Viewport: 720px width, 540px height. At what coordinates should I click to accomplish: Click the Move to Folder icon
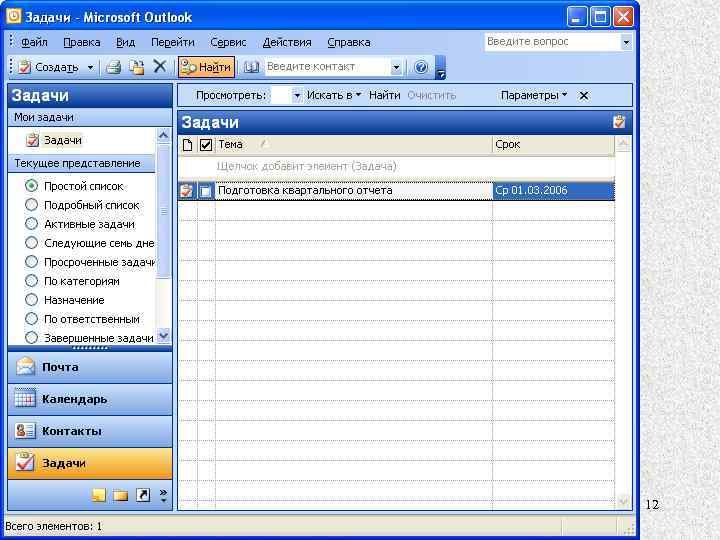(136, 68)
